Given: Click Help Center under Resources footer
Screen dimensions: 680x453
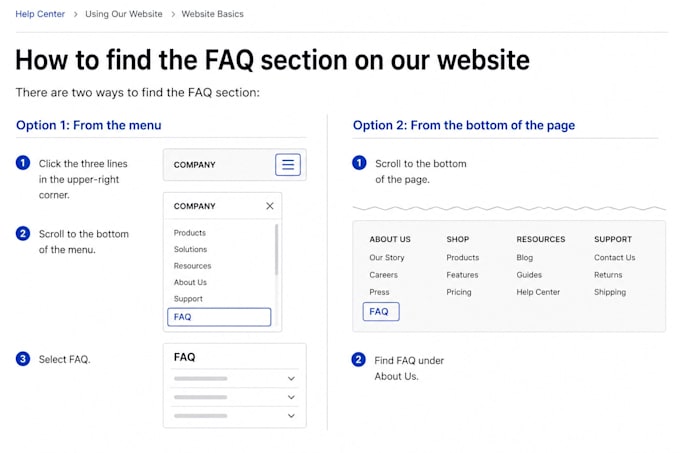Looking at the screenshot, I should tap(538, 292).
